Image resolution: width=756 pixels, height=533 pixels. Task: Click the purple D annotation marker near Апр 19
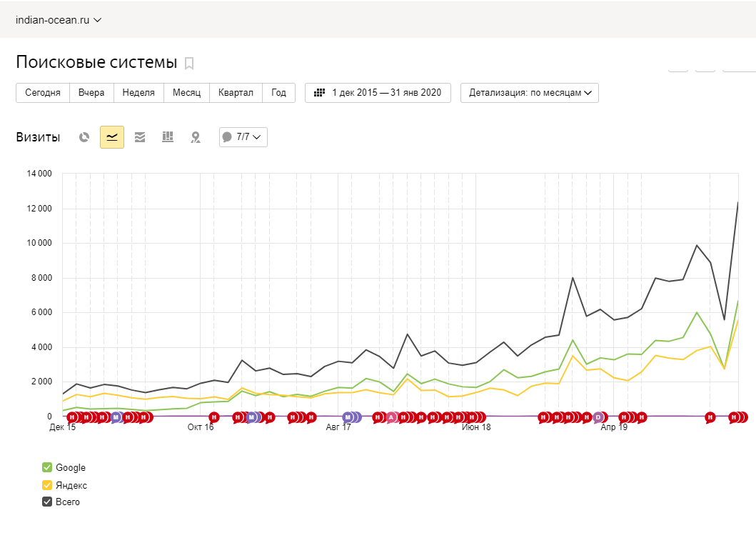[x=598, y=417]
